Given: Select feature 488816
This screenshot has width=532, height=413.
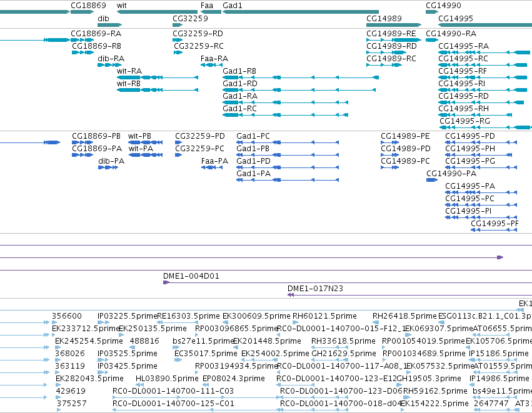Looking at the screenshot, I should point(144,341).
